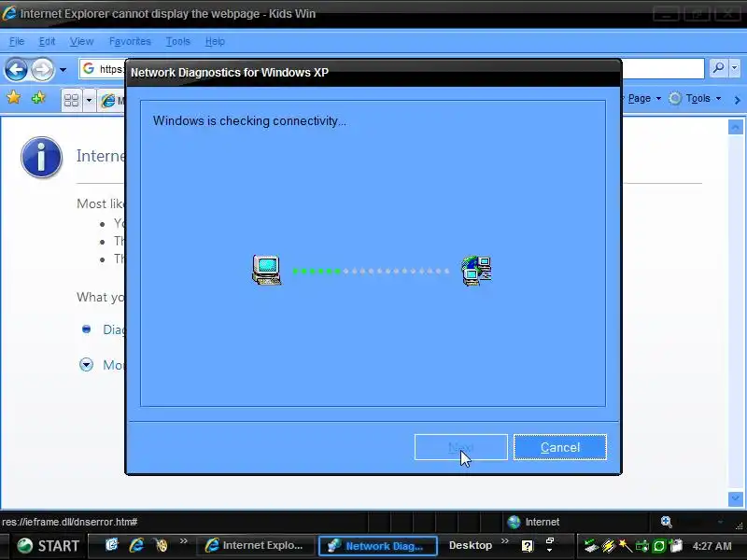Open the tab list dropdown arrow
Image resolution: width=747 pixels, height=560 pixels.
tap(89, 100)
